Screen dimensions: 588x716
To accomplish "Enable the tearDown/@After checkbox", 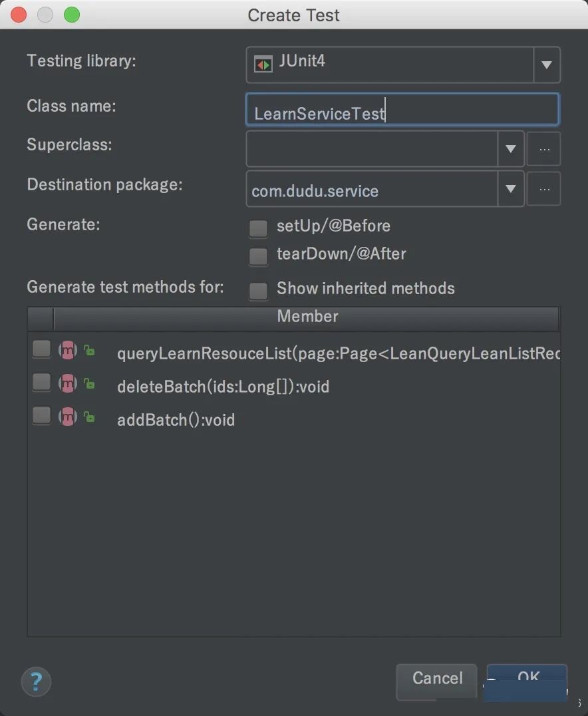I will [x=258, y=256].
